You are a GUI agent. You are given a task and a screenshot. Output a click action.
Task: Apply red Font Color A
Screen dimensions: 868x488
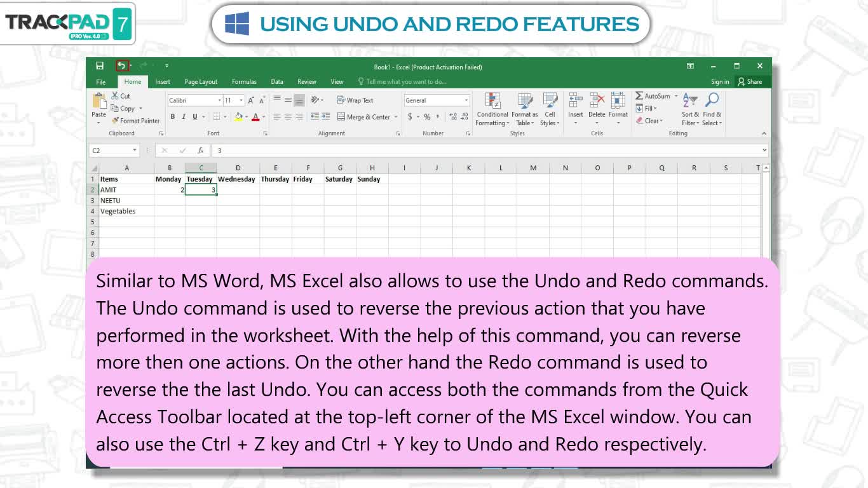click(x=255, y=117)
